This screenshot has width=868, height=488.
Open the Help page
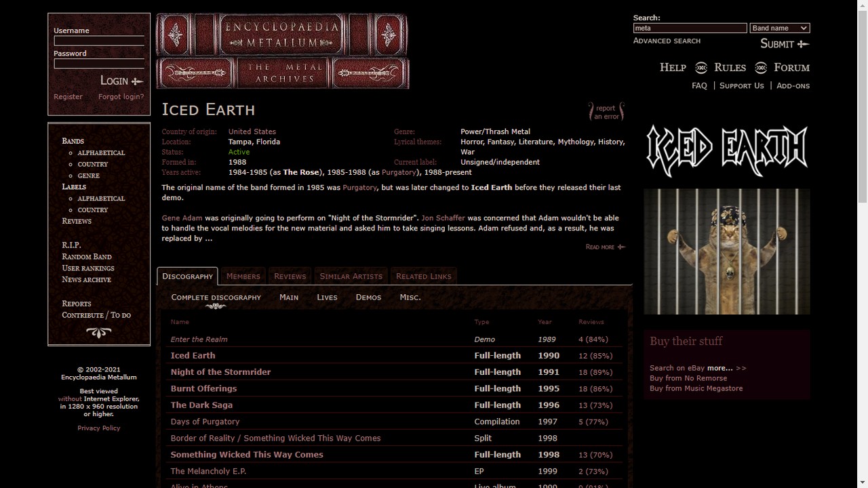[x=673, y=67]
